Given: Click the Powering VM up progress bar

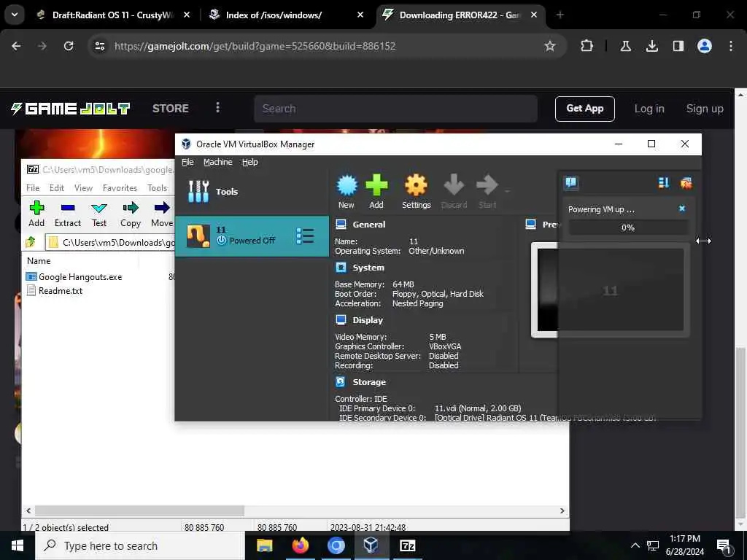Looking at the screenshot, I should 628,227.
